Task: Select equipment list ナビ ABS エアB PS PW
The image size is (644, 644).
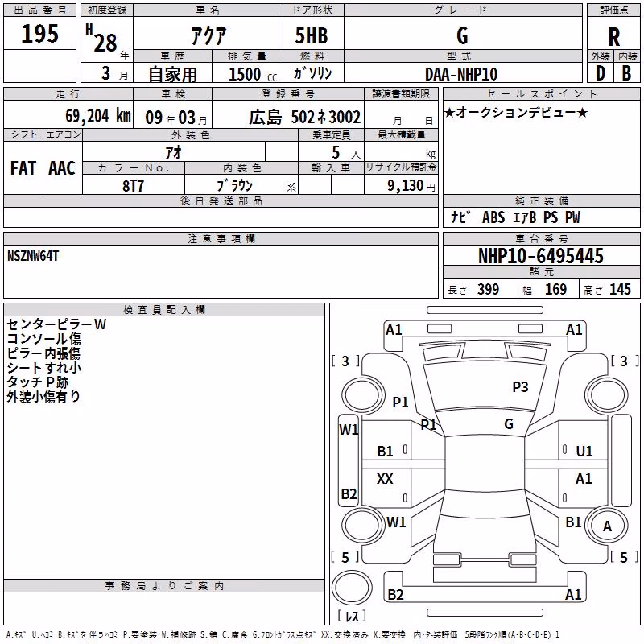Action: (515, 217)
